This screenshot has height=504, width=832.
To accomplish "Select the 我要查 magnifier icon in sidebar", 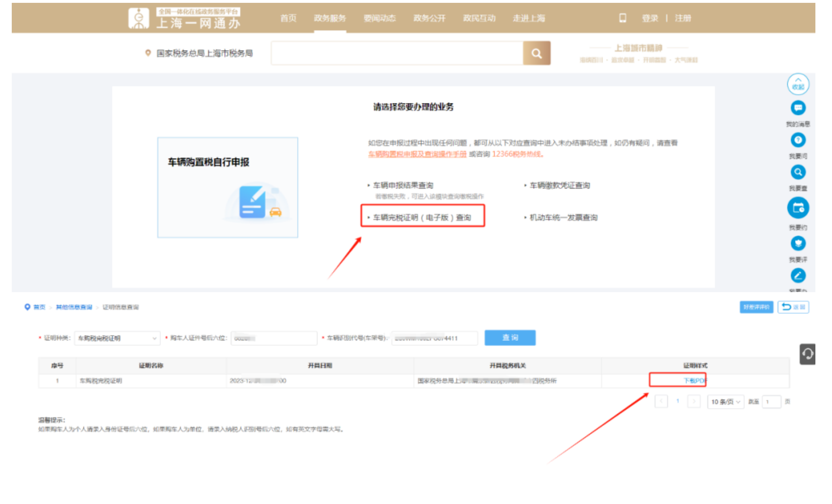I will click(797, 172).
